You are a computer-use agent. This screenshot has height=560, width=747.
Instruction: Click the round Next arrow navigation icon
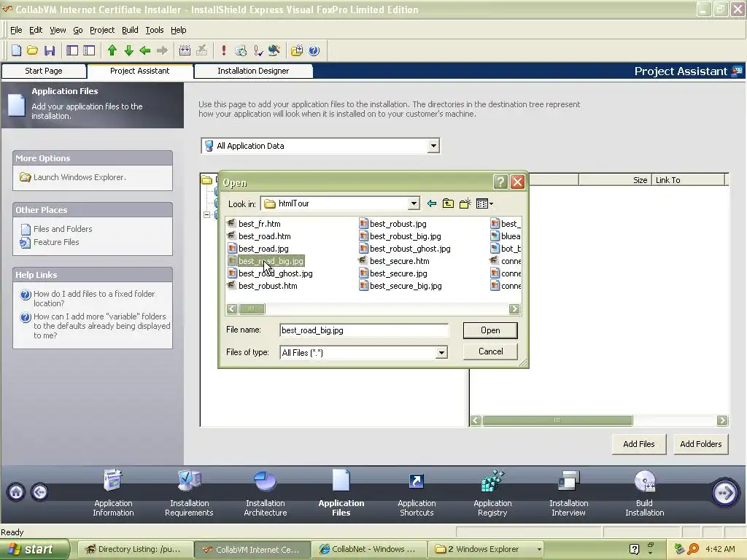tap(725, 492)
